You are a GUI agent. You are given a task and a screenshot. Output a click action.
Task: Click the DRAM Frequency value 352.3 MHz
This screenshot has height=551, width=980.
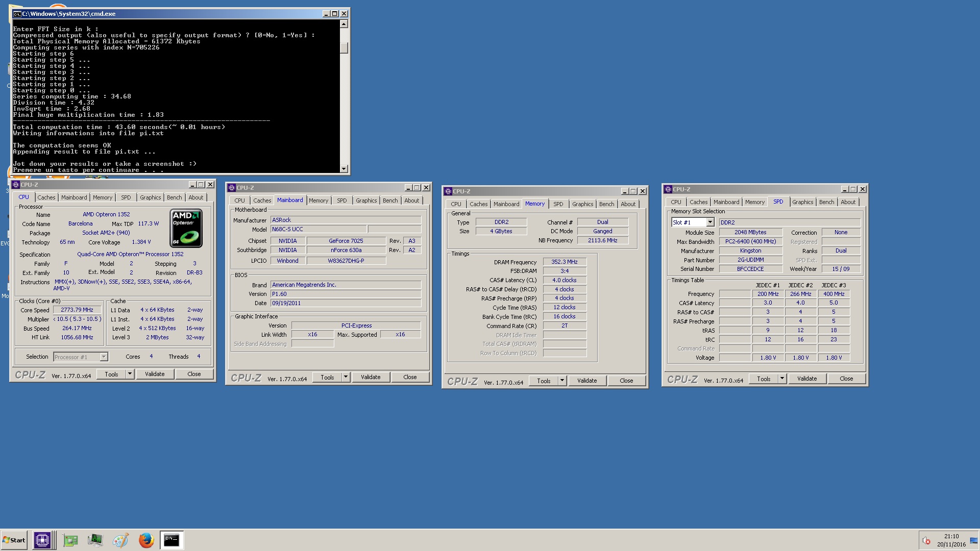[565, 262]
